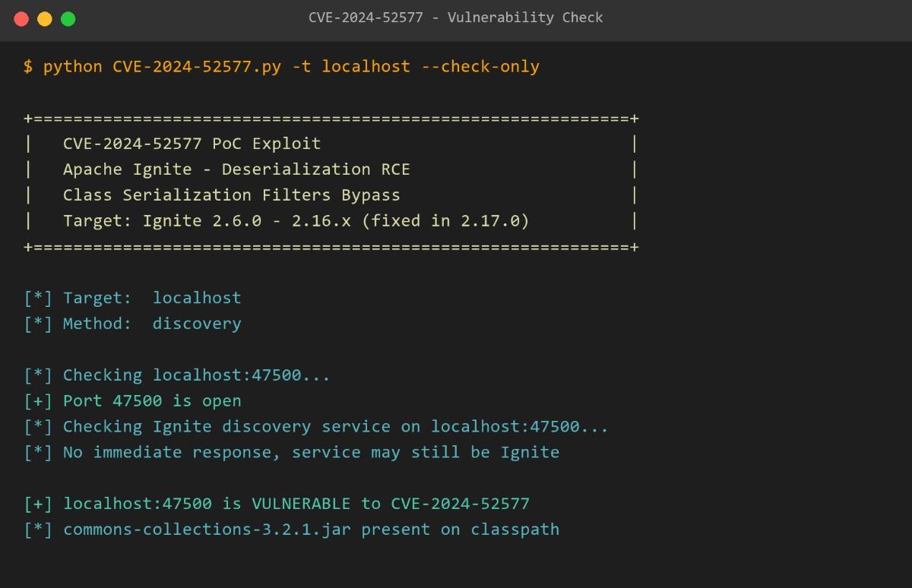Maximize the window using green button
Image resolution: width=912 pixels, height=588 pixels.
68,19
